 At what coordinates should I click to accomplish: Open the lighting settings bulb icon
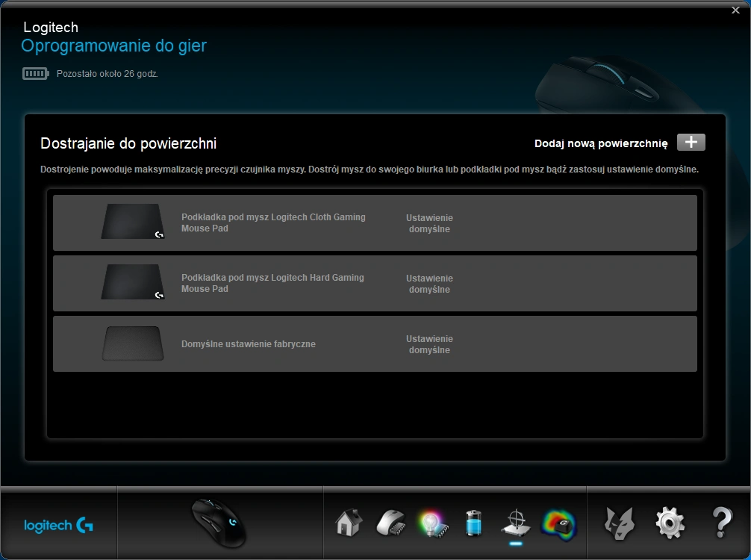(x=433, y=524)
